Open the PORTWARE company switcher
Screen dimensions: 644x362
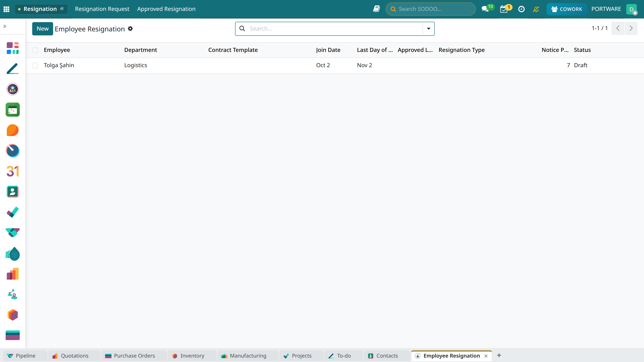click(606, 9)
